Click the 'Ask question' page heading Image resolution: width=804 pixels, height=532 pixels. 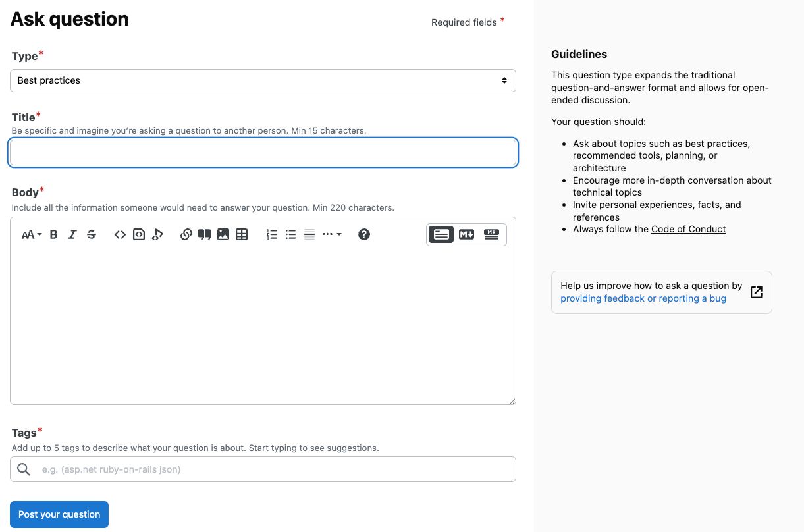70,19
